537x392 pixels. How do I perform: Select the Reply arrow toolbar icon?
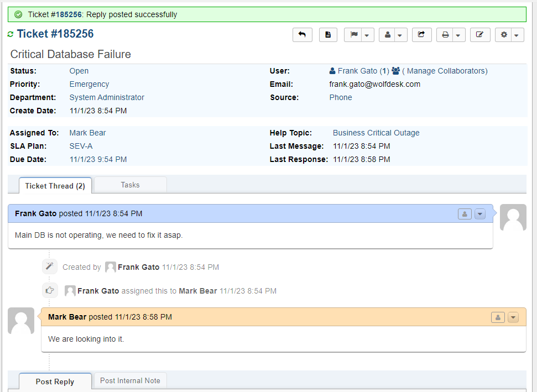(x=303, y=34)
